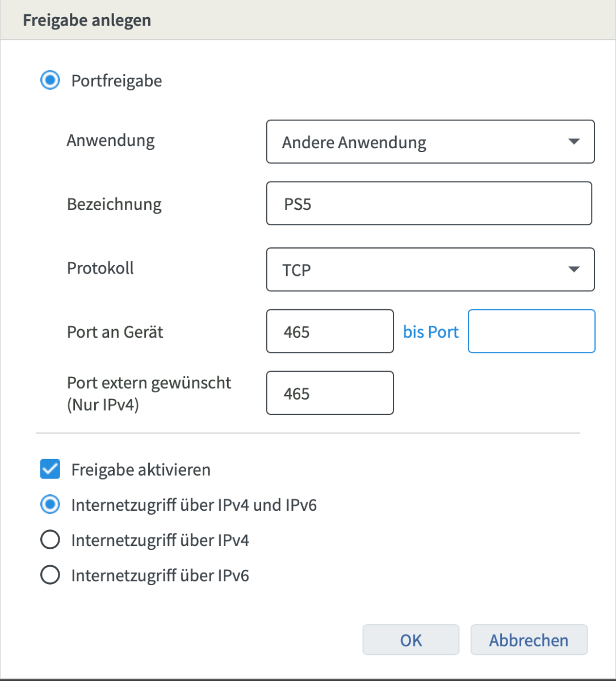Screen dimensions: 616x681
Task: Click the Bezeichnung field label
Action: point(114,204)
